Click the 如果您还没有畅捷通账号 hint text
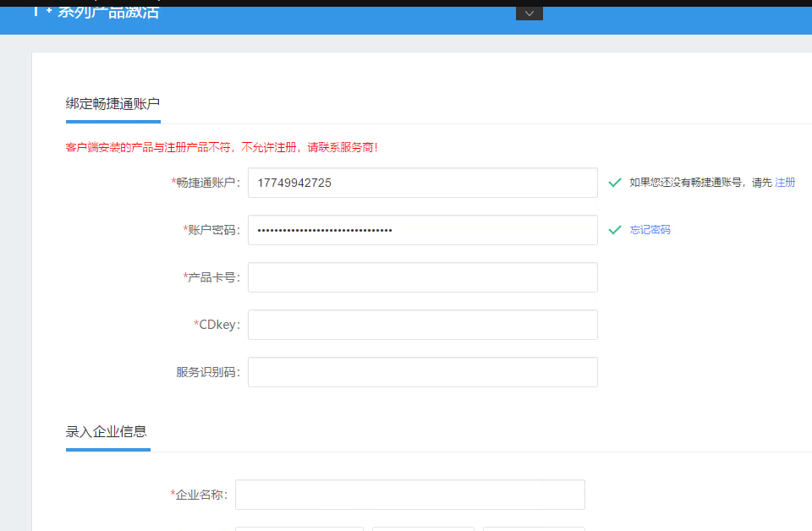 tap(700, 182)
